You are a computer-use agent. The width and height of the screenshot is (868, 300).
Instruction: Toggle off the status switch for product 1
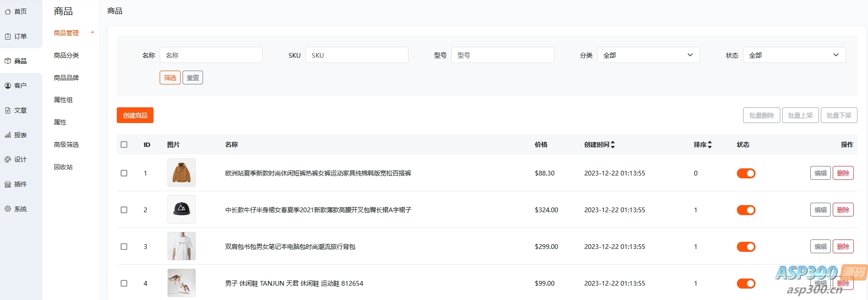point(746,173)
